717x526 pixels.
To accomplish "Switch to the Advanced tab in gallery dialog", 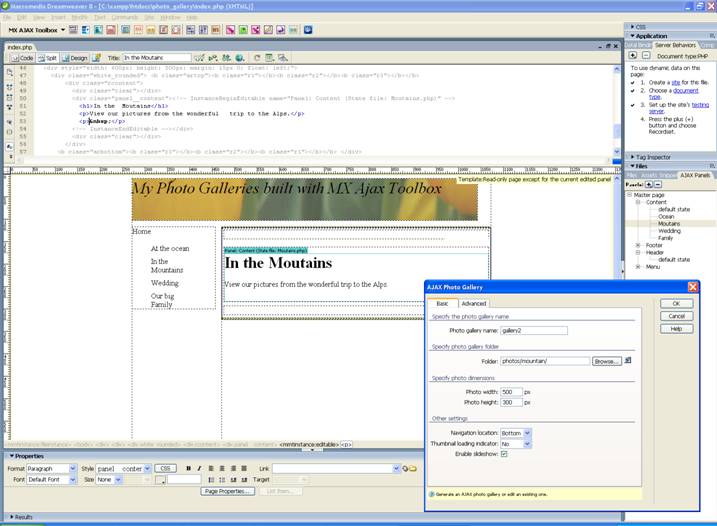I will click(x=474, y=303).
